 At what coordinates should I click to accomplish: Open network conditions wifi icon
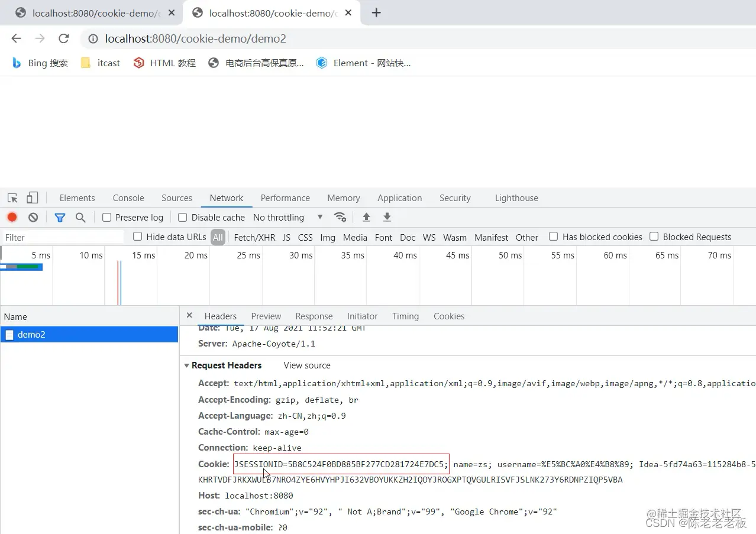(340, 217)
